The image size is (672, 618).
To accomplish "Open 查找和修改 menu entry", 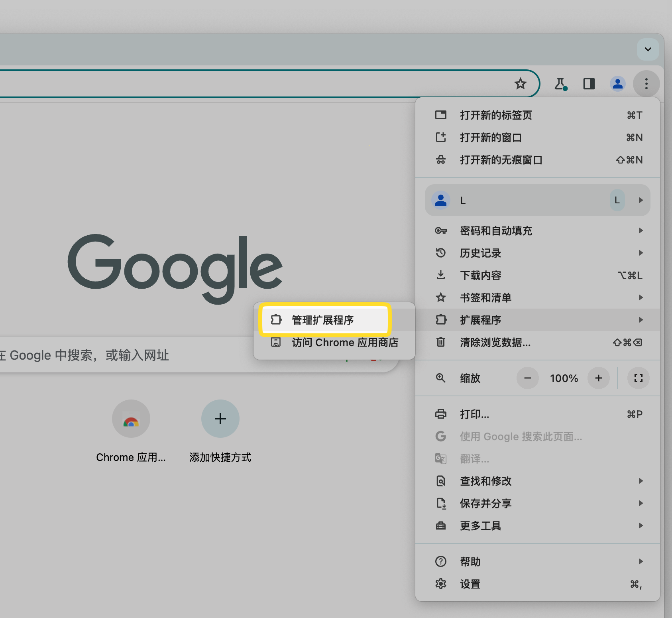I will tap(538, 481).
